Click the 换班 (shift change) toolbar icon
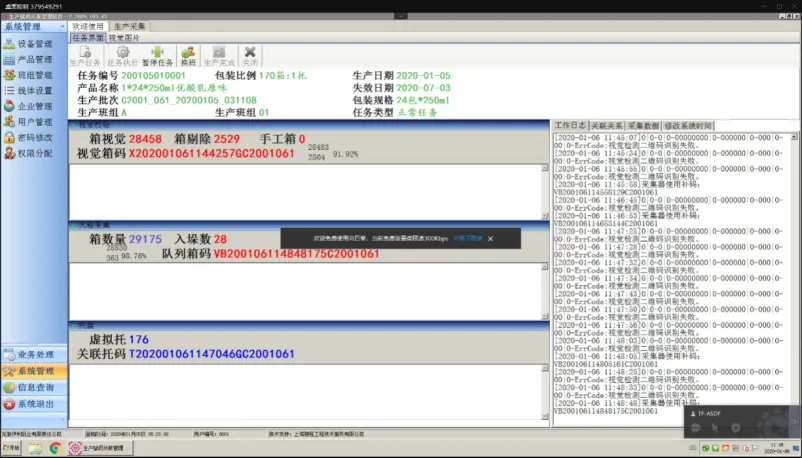802x458 pixels. (x=187, y=55)
